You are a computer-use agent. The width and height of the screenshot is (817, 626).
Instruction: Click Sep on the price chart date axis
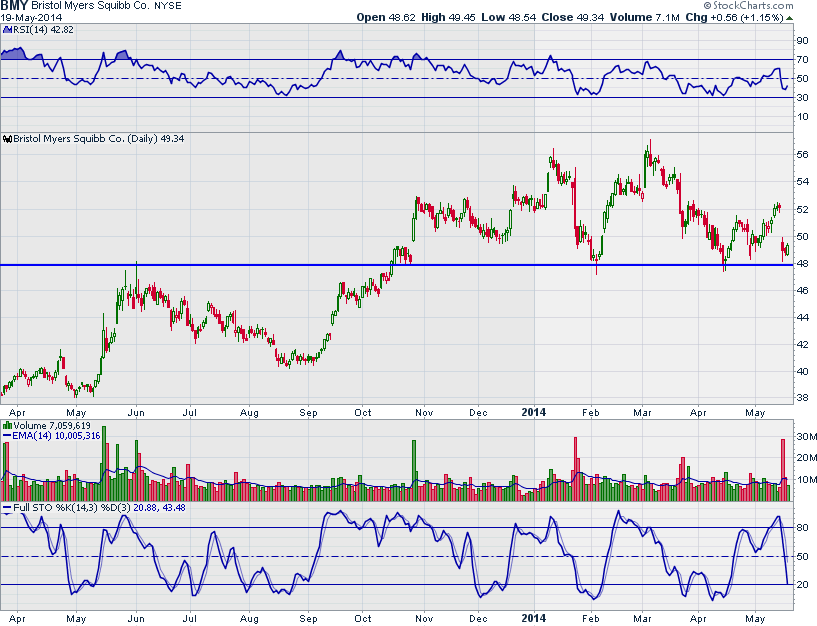point(308,413)
